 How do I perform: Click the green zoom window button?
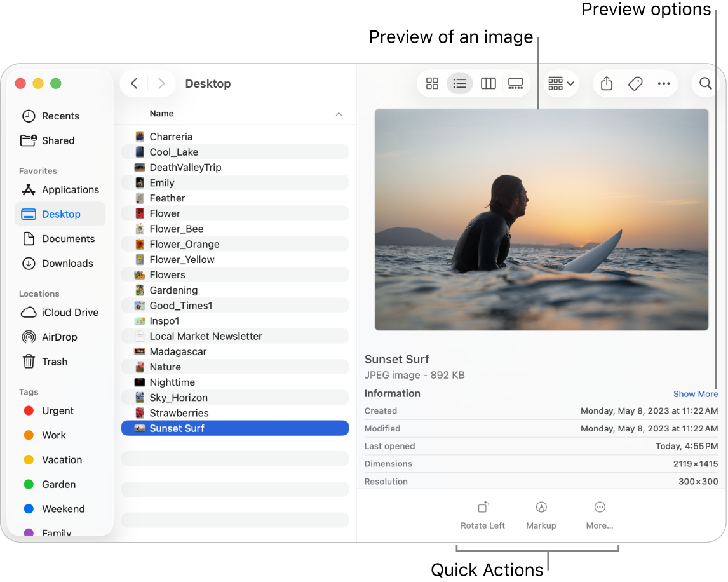tap(56, 84)
